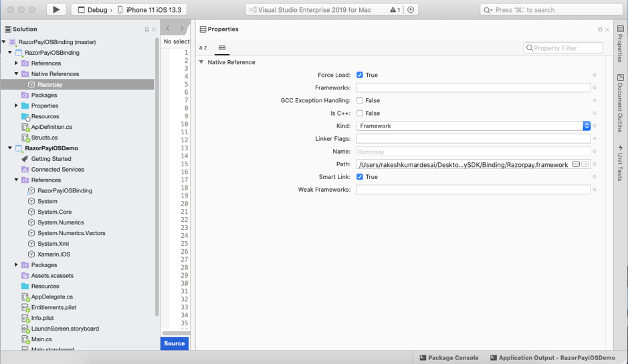Viewport: 628px width, 364px height.
Task: Open ApiDefinition.cs file
Action: [x=51, y=127]
